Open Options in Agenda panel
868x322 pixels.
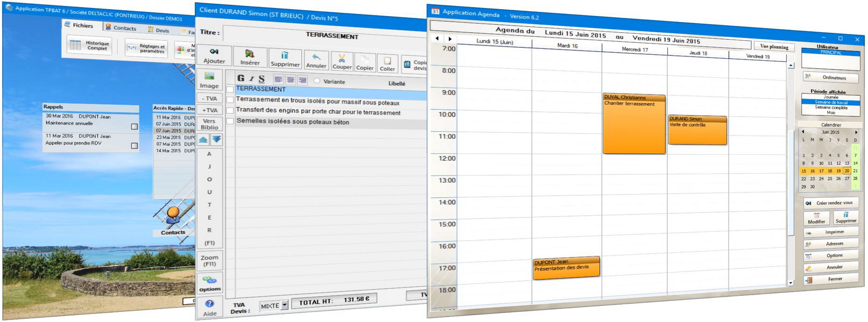pos(830,255)
